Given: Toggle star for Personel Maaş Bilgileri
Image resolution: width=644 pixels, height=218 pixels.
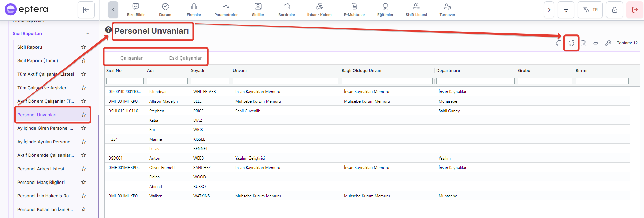Looking at the screenshot, I should coord(84,183).
